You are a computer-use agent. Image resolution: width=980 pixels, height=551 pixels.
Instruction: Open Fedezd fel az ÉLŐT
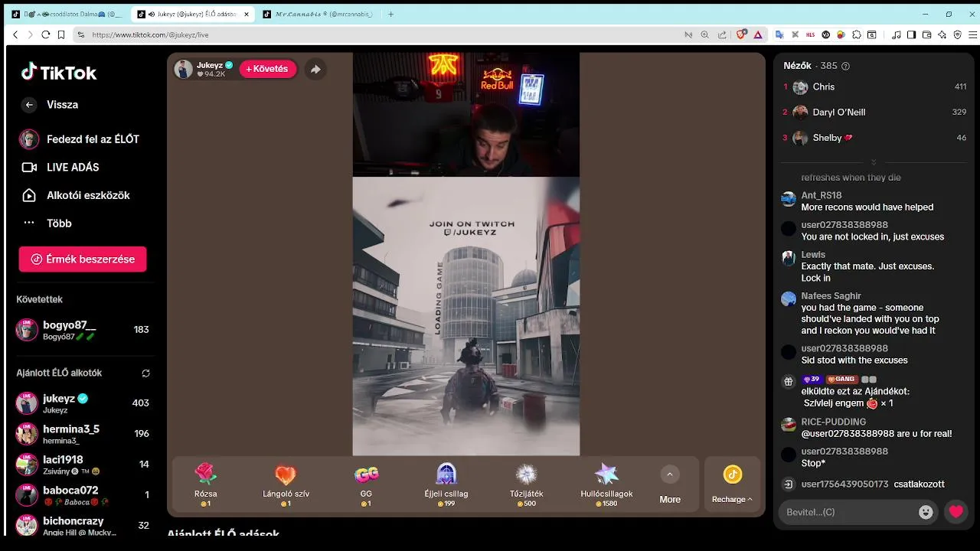pos(80,139)
